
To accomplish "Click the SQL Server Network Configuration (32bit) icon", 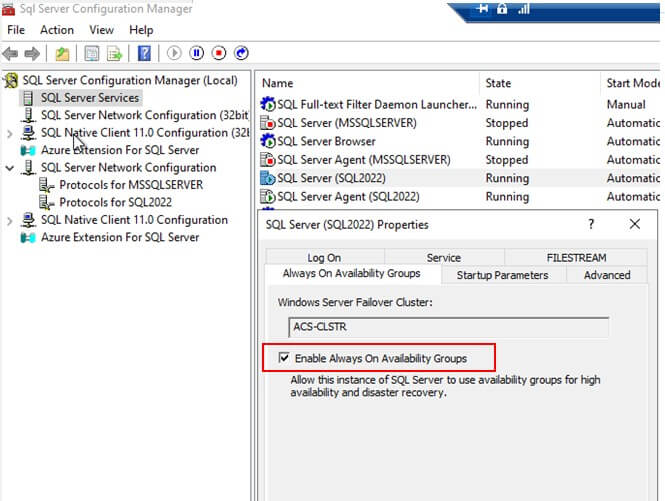I will [x=28, y=115].
